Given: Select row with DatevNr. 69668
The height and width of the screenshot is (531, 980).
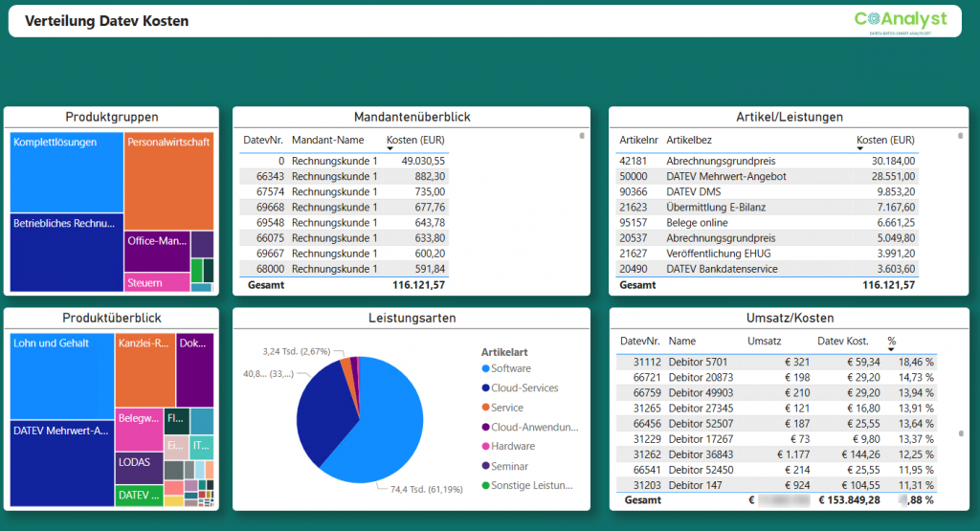Looking at the screenshot, I should tap(344, 207).
